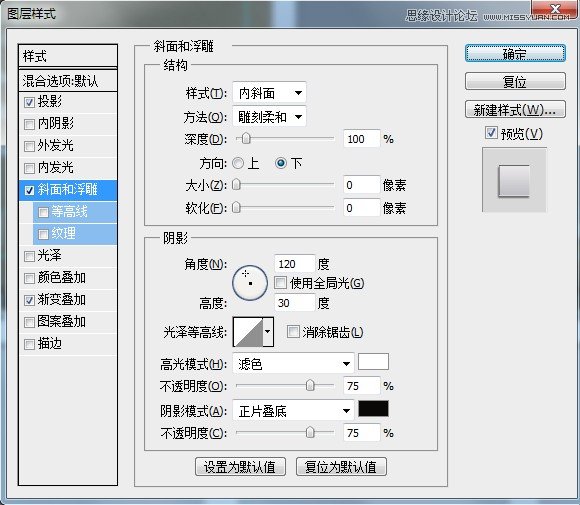Enable the 内发光 checkbox
580x505 pixels.
[29, 168]
